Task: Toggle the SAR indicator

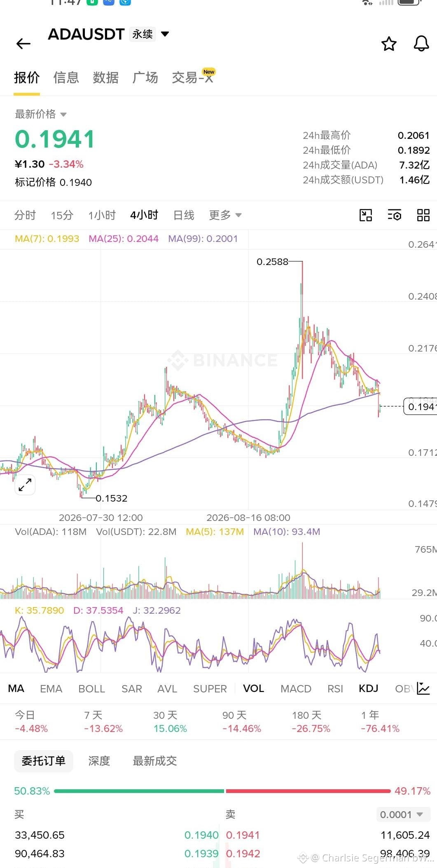Action: click(x=132, y=689)
